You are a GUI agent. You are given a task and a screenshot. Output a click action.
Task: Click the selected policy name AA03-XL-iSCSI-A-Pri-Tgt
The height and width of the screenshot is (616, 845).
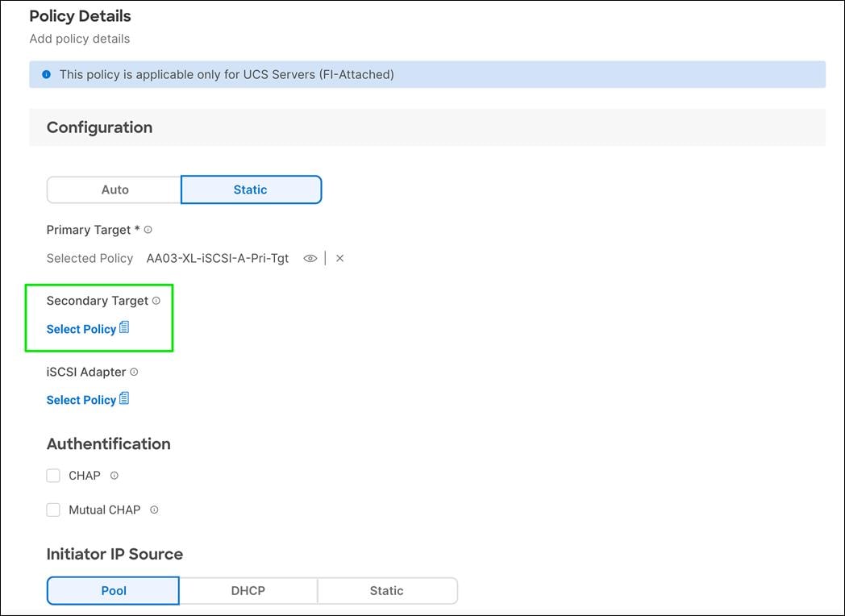(x=218, y=258)
